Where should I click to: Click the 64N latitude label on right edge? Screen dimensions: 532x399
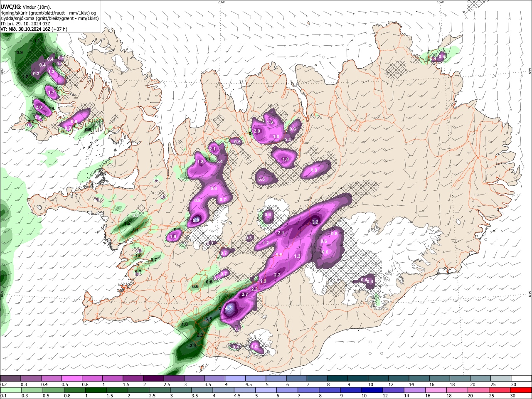click(530, 294)
